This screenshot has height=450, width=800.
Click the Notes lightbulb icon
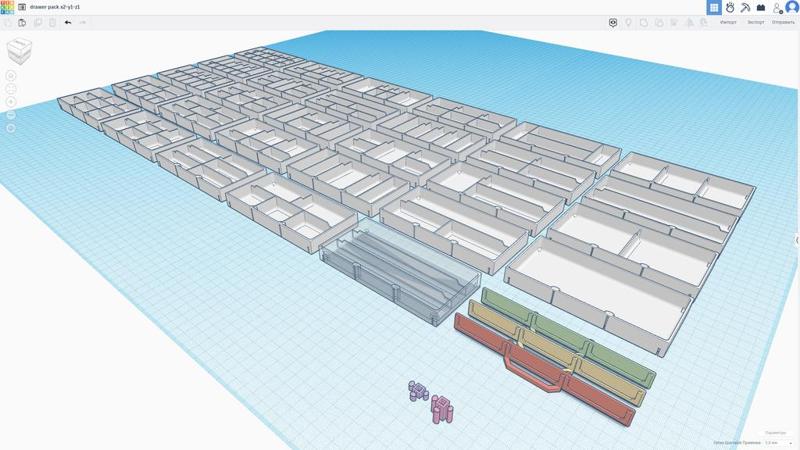[x=629, y=22]
